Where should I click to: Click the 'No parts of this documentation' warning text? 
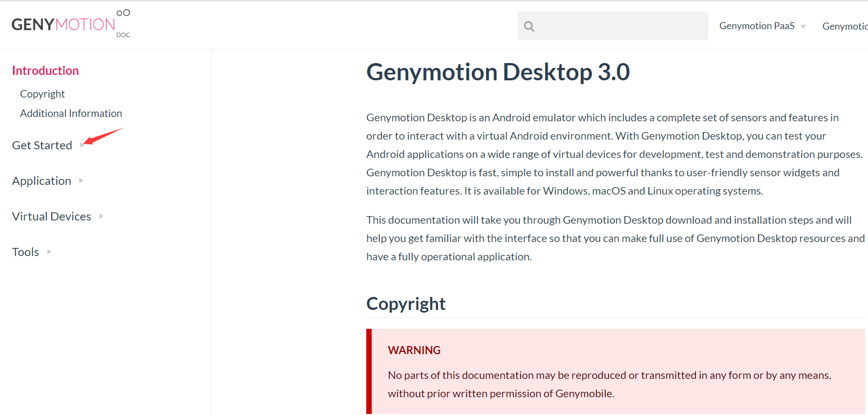tap(610, 384)
